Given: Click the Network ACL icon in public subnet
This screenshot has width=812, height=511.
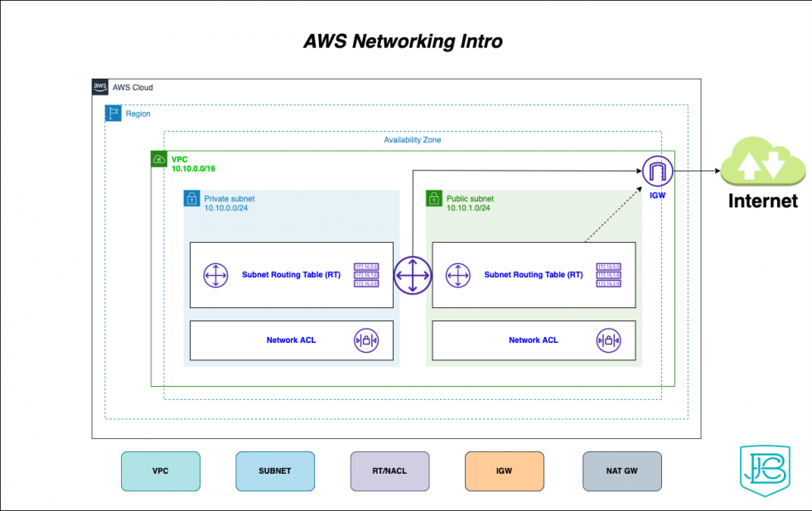Looking at the screenshot, I should [609, 340].
